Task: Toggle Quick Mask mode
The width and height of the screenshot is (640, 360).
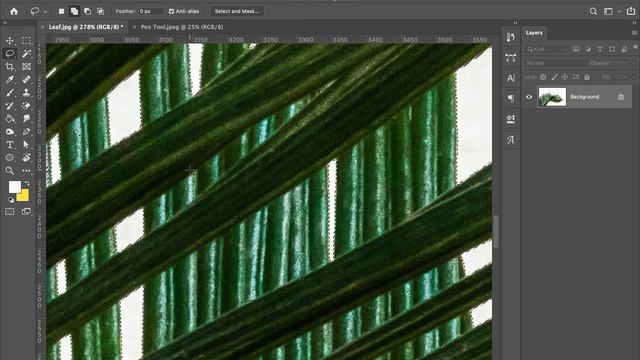Action: [x=10, y=211]
